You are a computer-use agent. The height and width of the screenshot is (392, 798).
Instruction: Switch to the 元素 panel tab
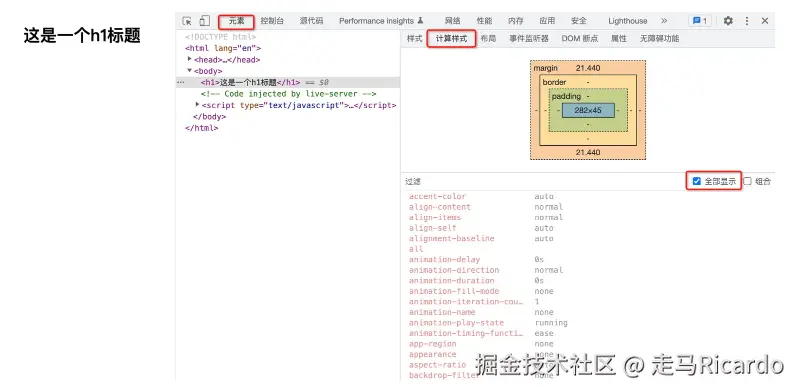coord(236,21)
